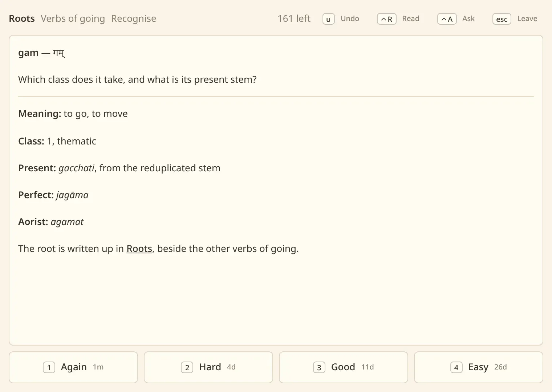Screen dimensions: 552x392
Task: Click the 4 key badge on Easy
Action: tap(456, 368)
